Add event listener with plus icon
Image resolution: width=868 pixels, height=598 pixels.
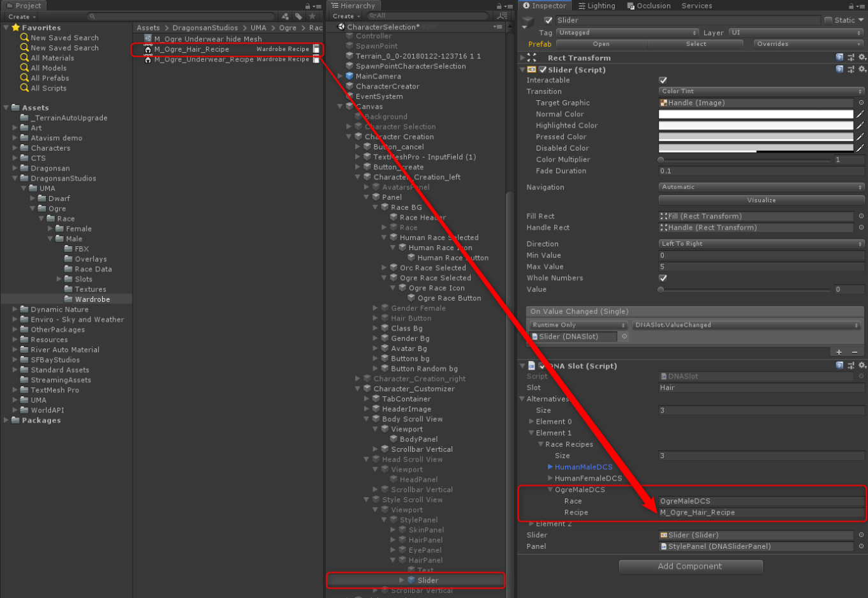(839, 352)
